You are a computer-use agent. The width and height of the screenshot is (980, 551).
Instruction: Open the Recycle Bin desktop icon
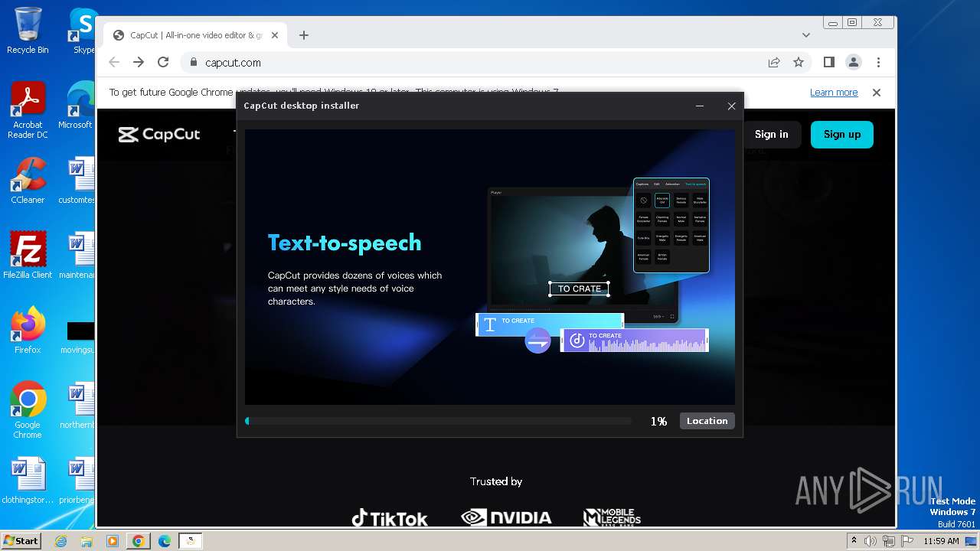[28, 31]
